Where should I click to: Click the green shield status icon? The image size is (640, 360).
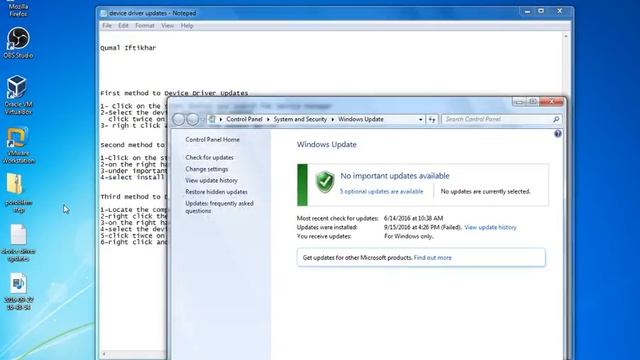tap(325, 182)
